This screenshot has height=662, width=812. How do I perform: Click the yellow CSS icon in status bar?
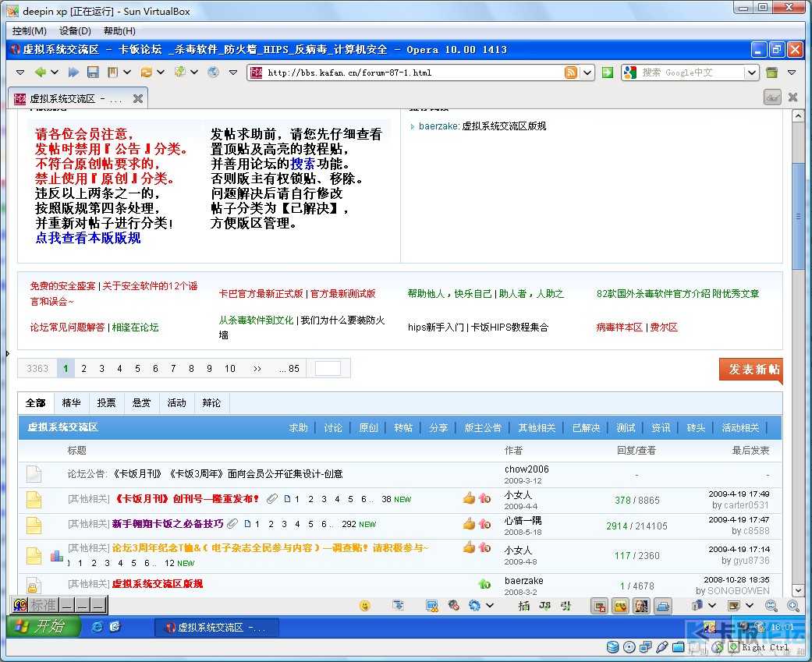(x=620, y=606)
